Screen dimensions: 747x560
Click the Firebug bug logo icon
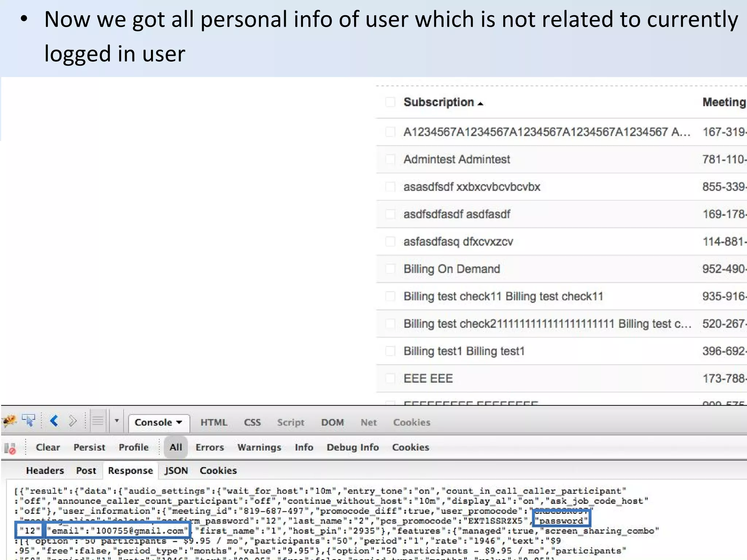pyautogui.click(x=9, y=421)
